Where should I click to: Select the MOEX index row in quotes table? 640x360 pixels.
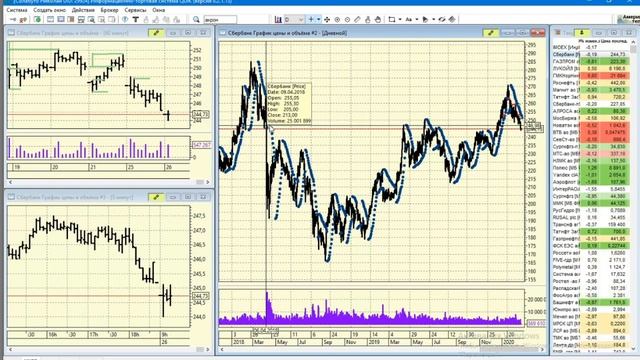(x=591, y=47)
